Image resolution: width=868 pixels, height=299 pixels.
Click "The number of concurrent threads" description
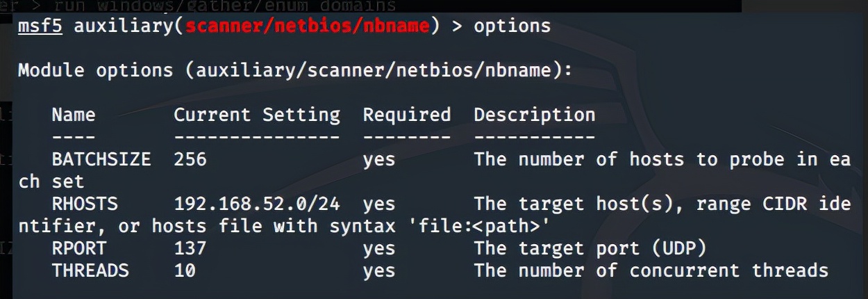(x=651, y=270)
